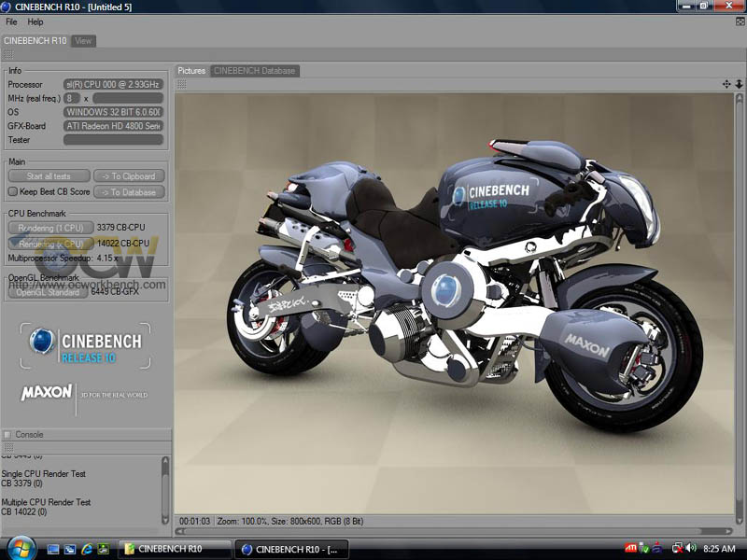Click the Processor name field
The width and height of the screenshot is (747, 560).
point(113,85)
